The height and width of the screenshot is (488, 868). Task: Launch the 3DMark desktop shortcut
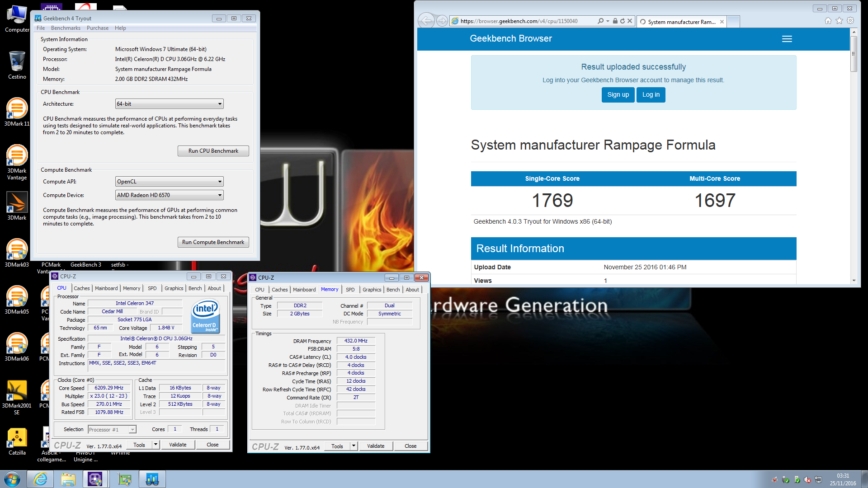17,206
